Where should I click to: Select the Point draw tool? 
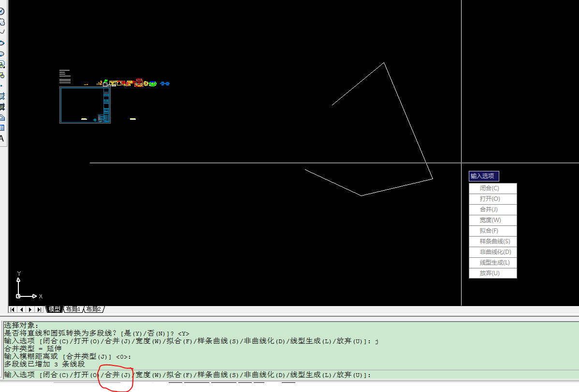click(1, 85)
